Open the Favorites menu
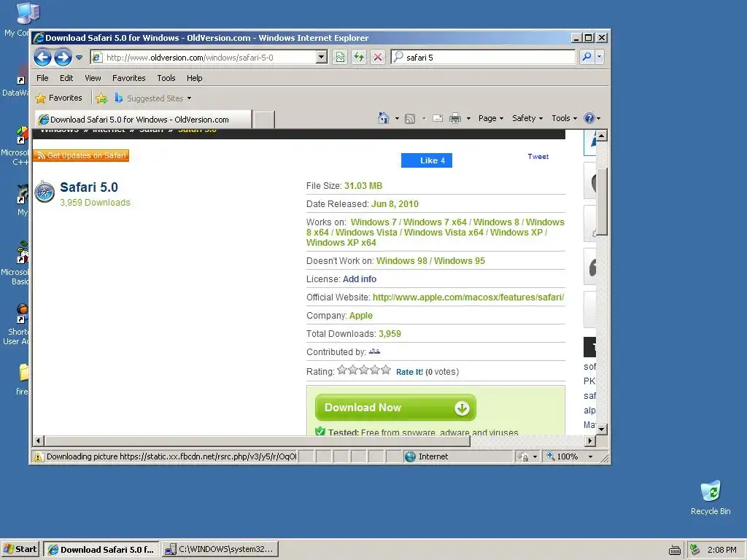Viewport: 747px width, 560px height. tap(128, 78)
